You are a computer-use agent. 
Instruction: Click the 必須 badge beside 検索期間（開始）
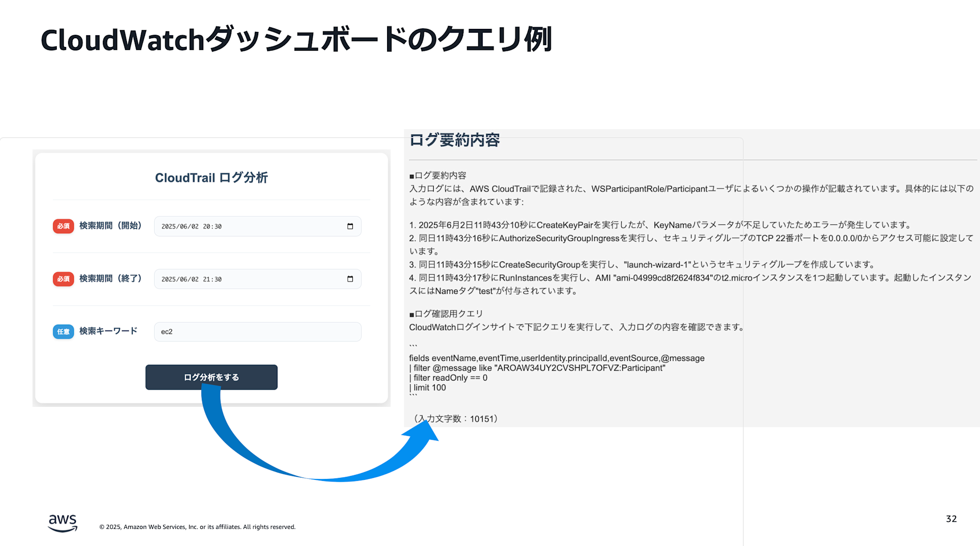tap(63, 226)
